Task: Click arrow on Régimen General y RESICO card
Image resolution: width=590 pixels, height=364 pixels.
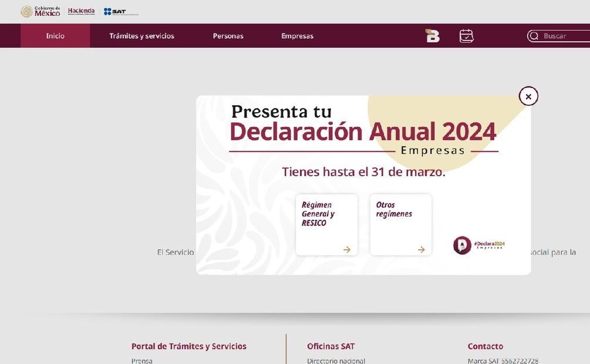Action: click(x=347, y=250)
